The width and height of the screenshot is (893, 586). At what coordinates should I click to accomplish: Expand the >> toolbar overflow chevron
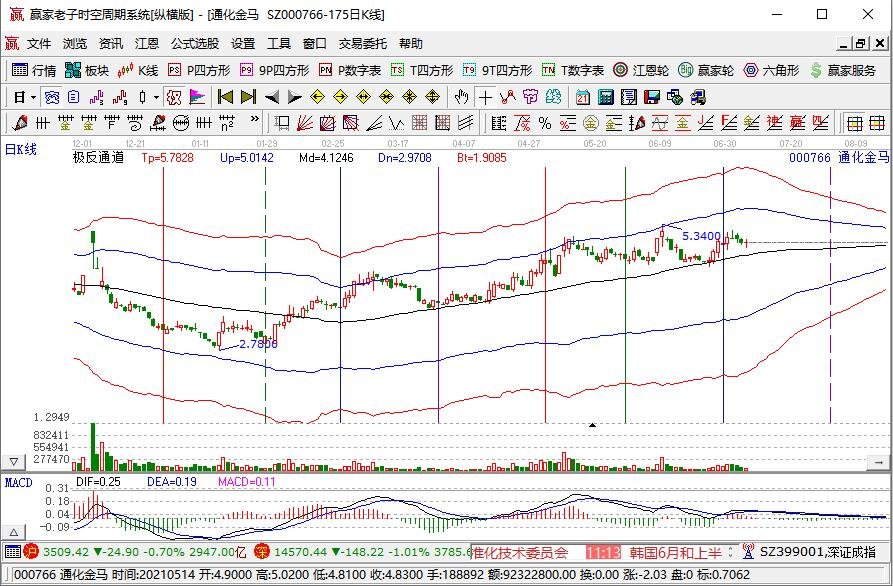point(254,119)
